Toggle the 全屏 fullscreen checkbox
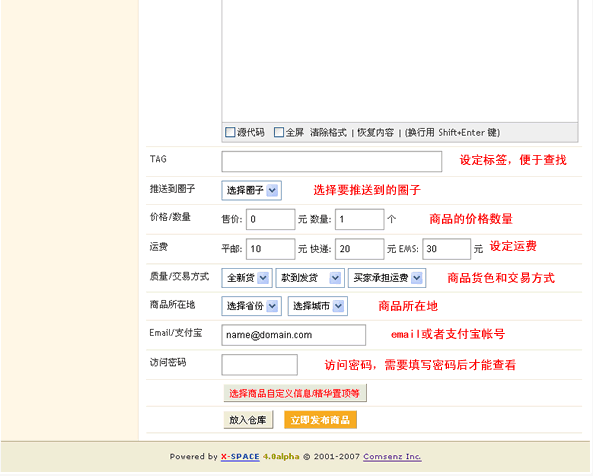The width and height of the screenshot is (593, 476). click(x=279, y=132)
